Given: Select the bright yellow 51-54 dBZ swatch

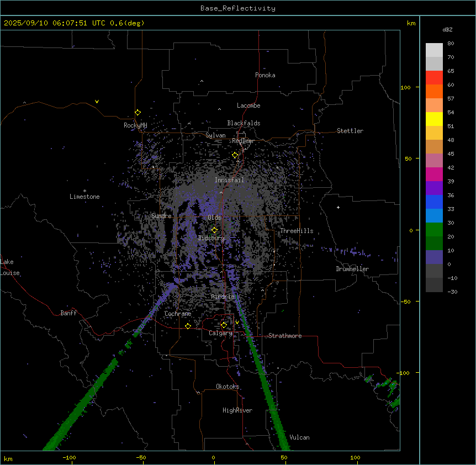Looking at the screenshot, I should click(434, 119).
